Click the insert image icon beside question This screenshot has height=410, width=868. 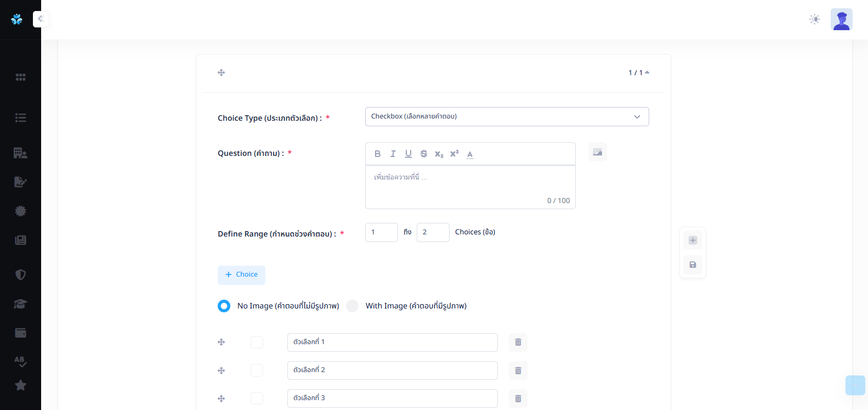[597, 152]
